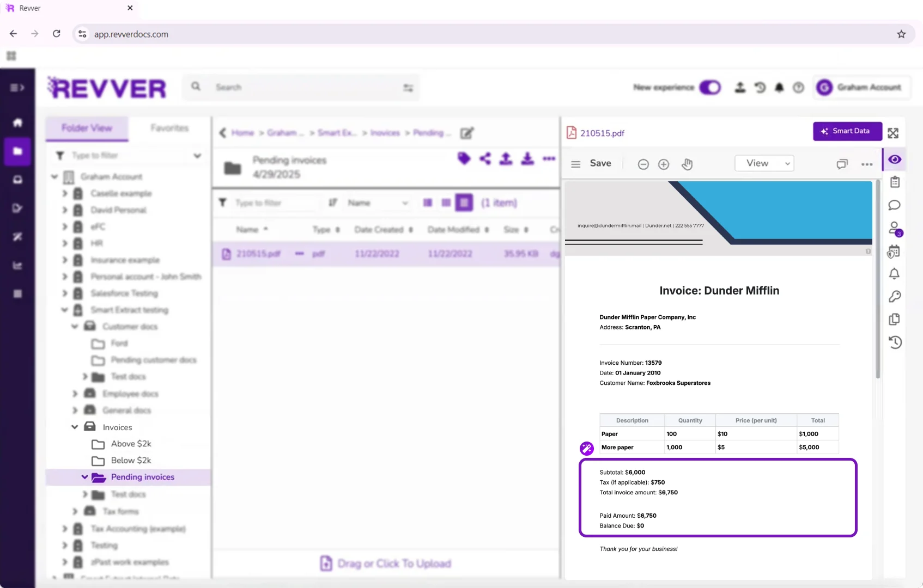Click the Smart Data button
The image size is (923, 588).
[847, 131]
